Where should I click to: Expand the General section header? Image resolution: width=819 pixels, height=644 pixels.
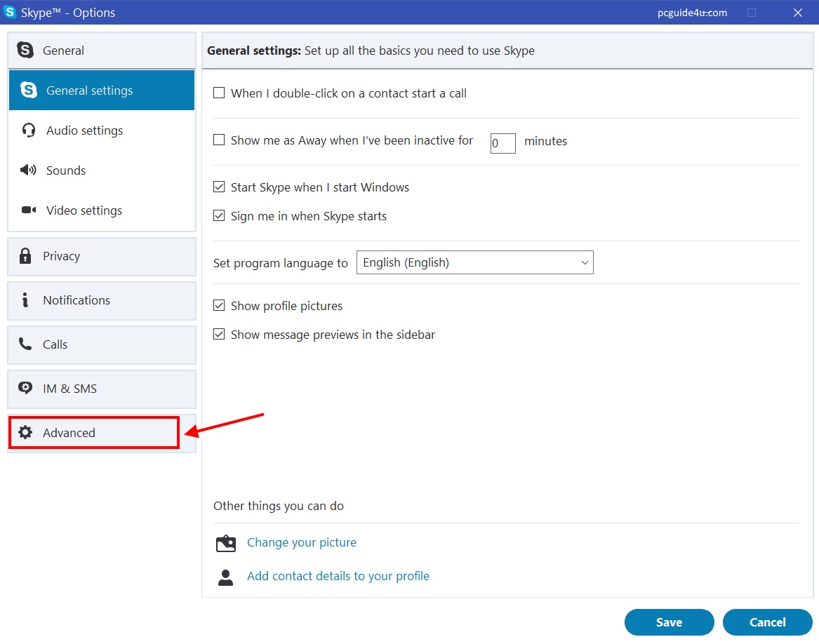coord(102,51)
